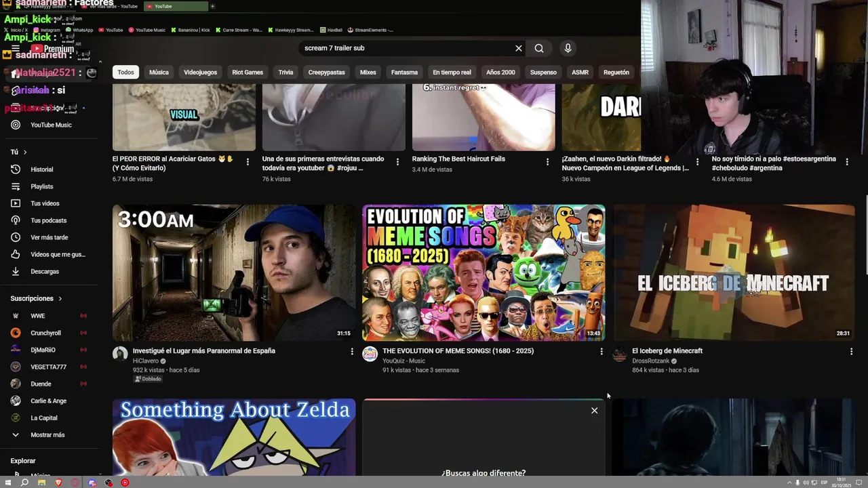This screenshot has height=488, width=868.
Task: Filter by Reguetón chip
Action: (616, 72)
